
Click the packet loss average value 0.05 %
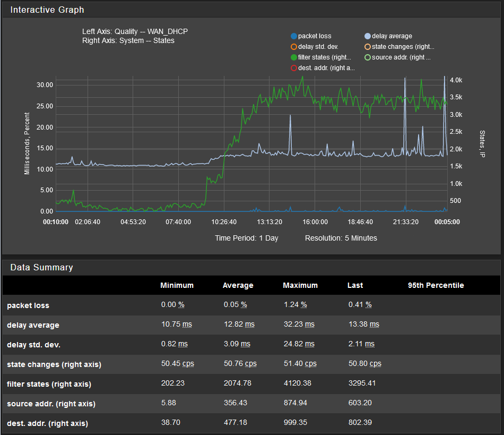point(236,305)
